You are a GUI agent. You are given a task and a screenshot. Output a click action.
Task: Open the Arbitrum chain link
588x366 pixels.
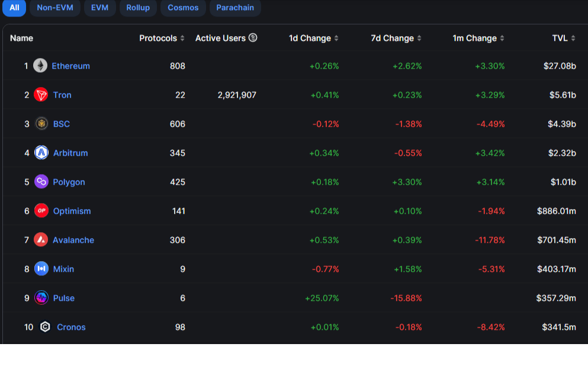pyautogui.click(x=70, y=153)
